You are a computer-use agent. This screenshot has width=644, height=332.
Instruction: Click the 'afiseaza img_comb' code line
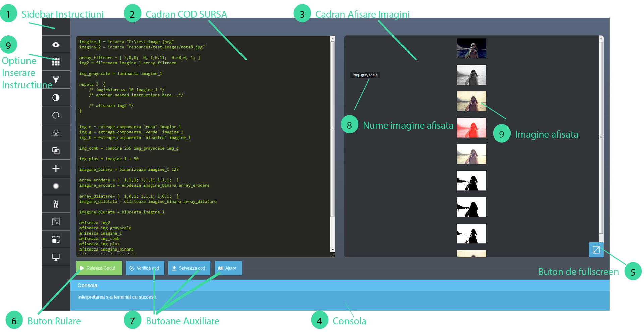[99, 239]
